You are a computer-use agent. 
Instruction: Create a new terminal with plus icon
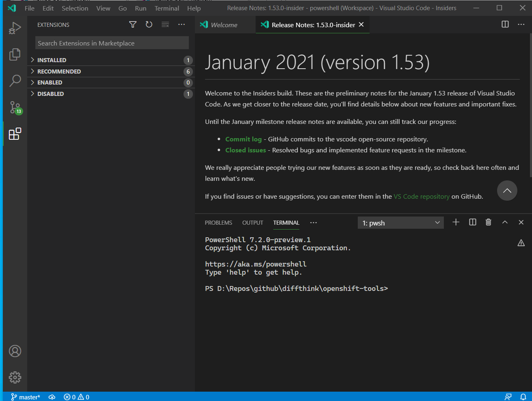(x=456, y=222)
